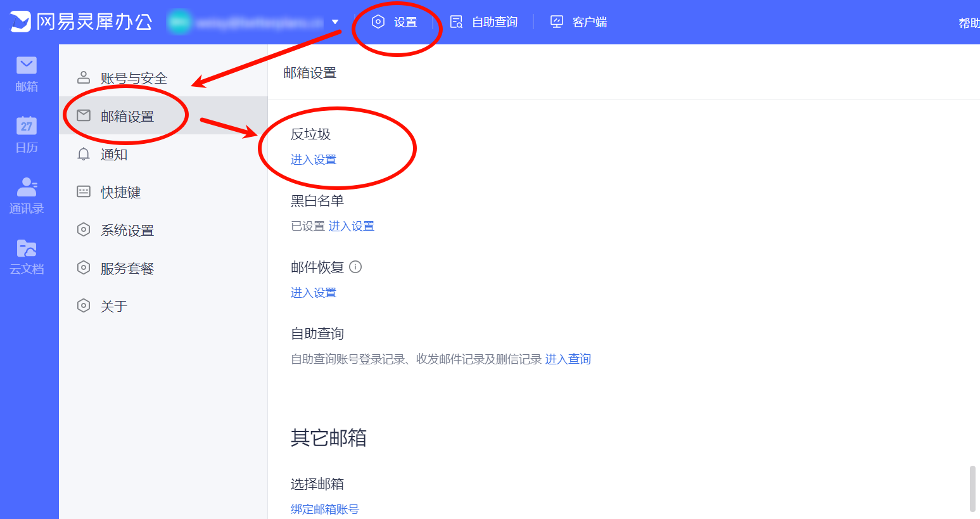The height and width of the screenshot is (519, 980).
Task: Open the 帮助 menu at top right
Action: click(969, 23)
